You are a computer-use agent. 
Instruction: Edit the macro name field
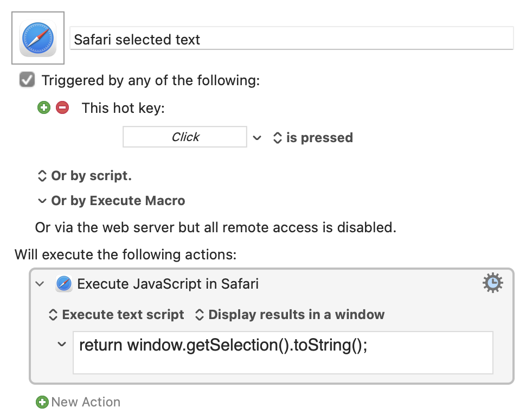pyautogui.click(x=292, y=39)
